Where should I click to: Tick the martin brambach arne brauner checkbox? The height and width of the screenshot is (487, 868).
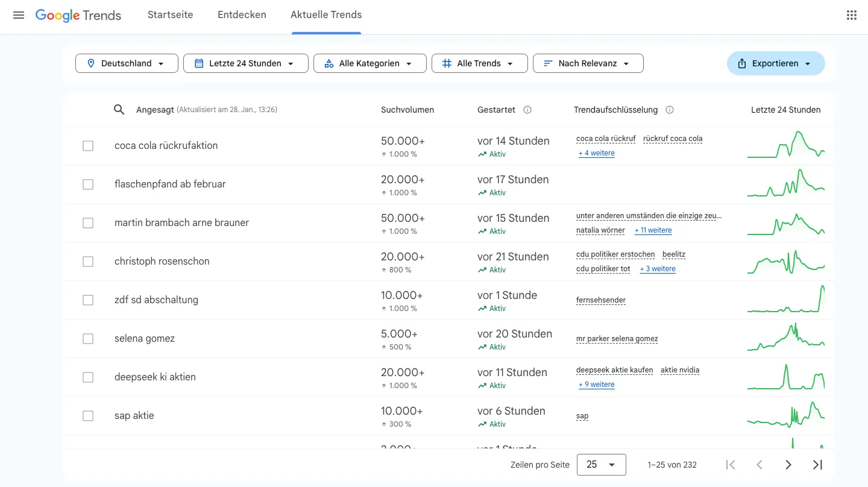point(88,223)
